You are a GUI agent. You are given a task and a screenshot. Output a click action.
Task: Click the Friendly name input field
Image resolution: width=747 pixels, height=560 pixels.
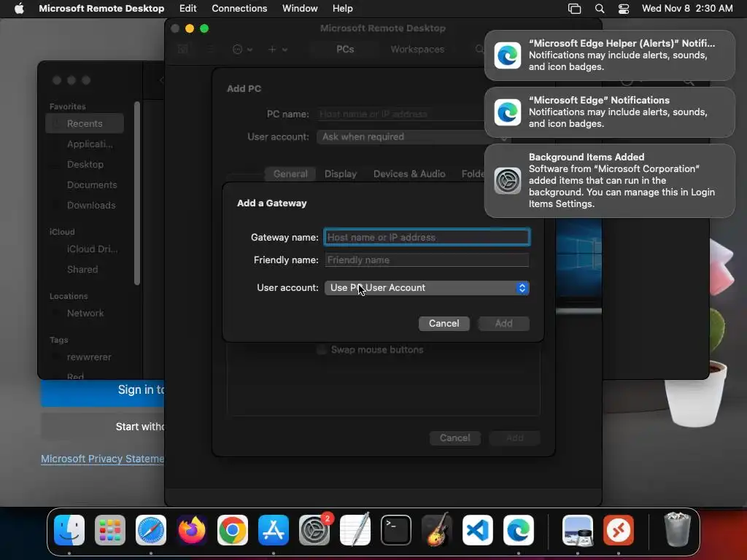(427, 260)
